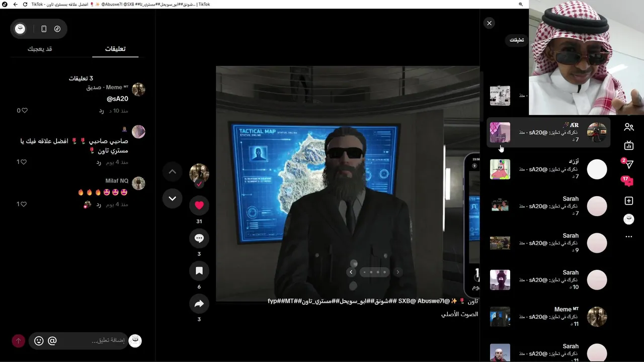This screenshot has width=644, height=362.
Task: Open the أوراد mention notification
Action: 548,169
